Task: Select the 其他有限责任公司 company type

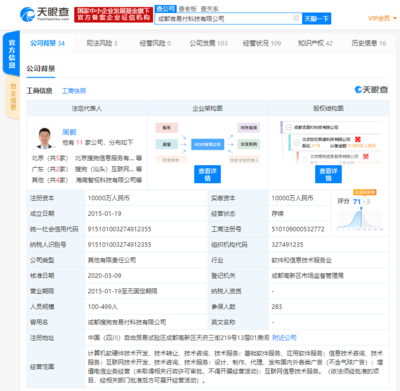Action: tap(112, 260)
